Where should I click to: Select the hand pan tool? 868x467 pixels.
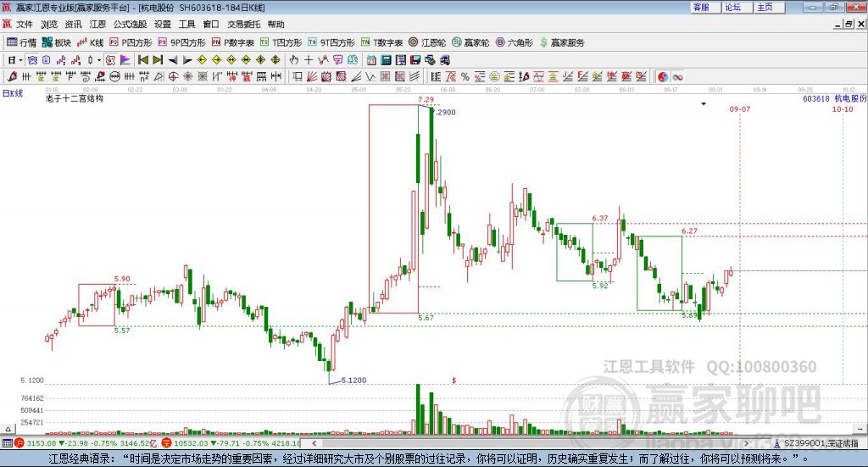point(294,60)
